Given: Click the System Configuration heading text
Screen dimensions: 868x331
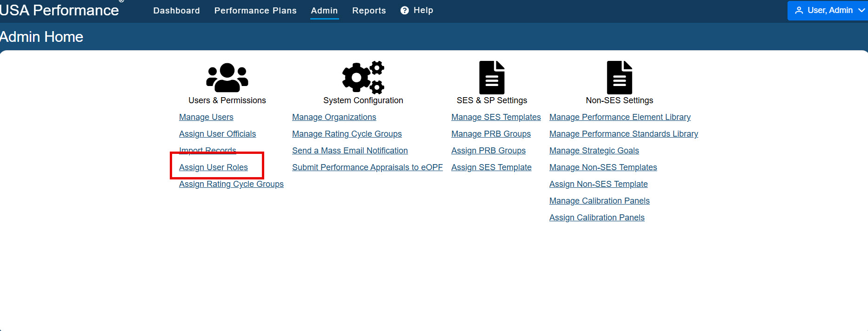Looking at the screenshot, I should tap(363, 100).
